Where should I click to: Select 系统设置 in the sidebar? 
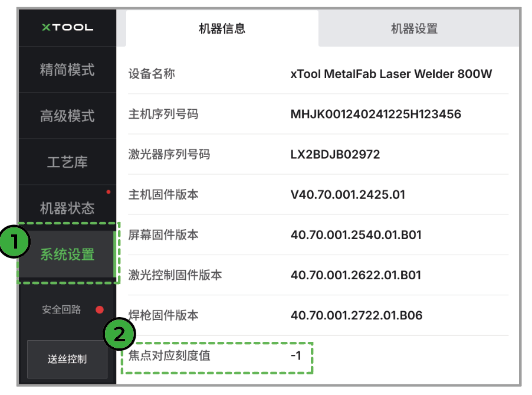click(x=67, y=254)
